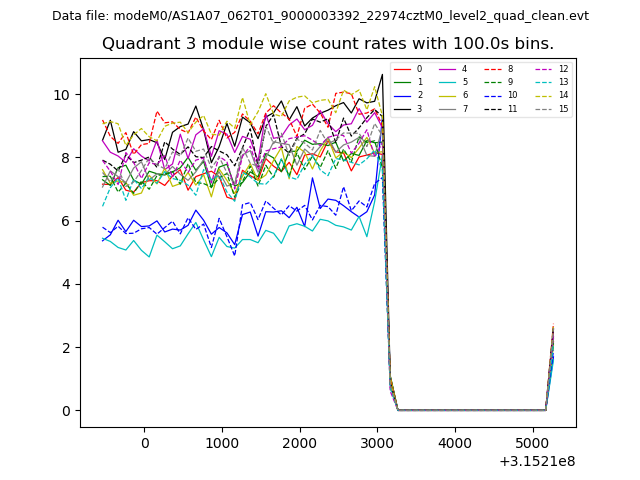
Task: Click the dashed magenta legend entry 12
Action: [551, 69]
